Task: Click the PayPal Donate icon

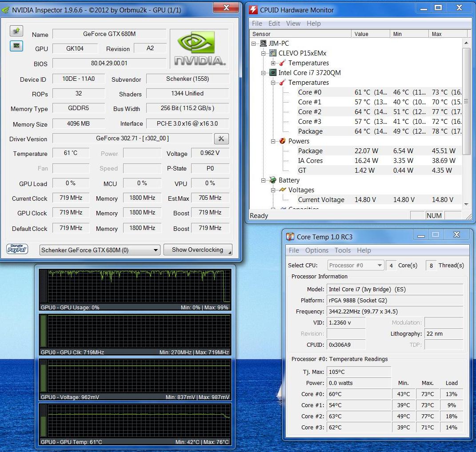Action: [x=17, y=249]
